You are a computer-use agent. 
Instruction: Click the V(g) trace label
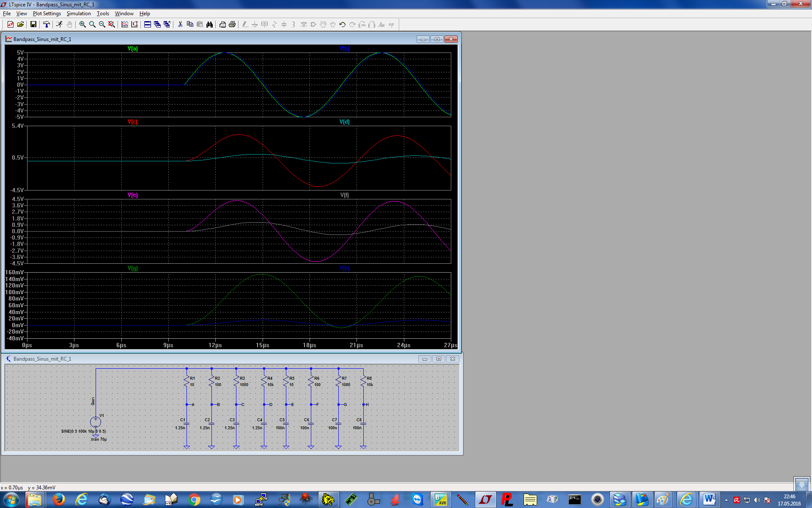point(132,268)
